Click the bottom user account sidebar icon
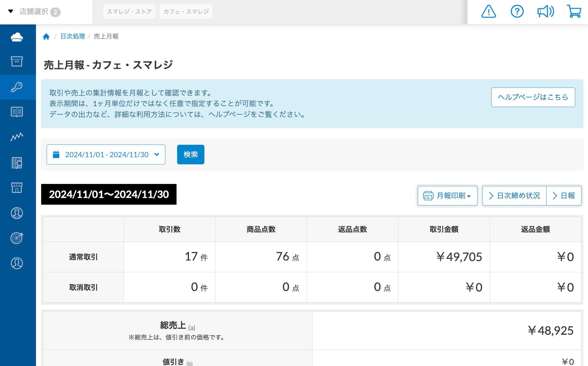The height and width of the screenshot is (366, 588). pyautogui.click(x=17, y=263)
